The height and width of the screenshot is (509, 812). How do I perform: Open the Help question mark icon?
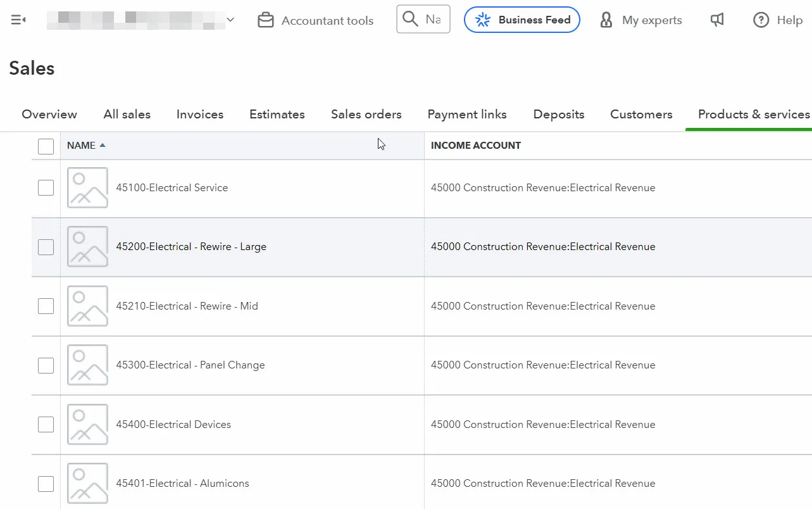click(x=761, y=20)
